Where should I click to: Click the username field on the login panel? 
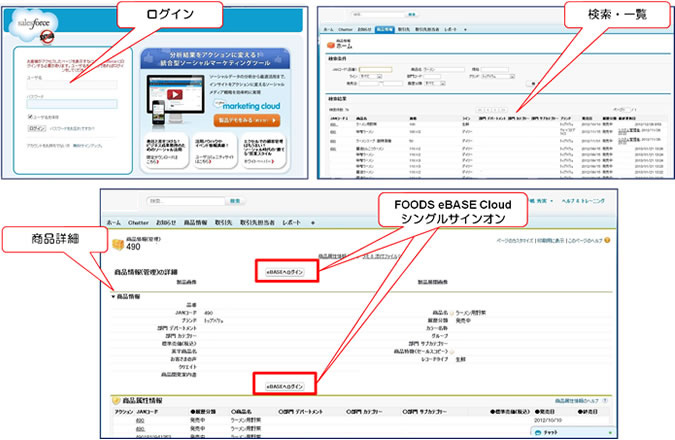coord(72,85)
